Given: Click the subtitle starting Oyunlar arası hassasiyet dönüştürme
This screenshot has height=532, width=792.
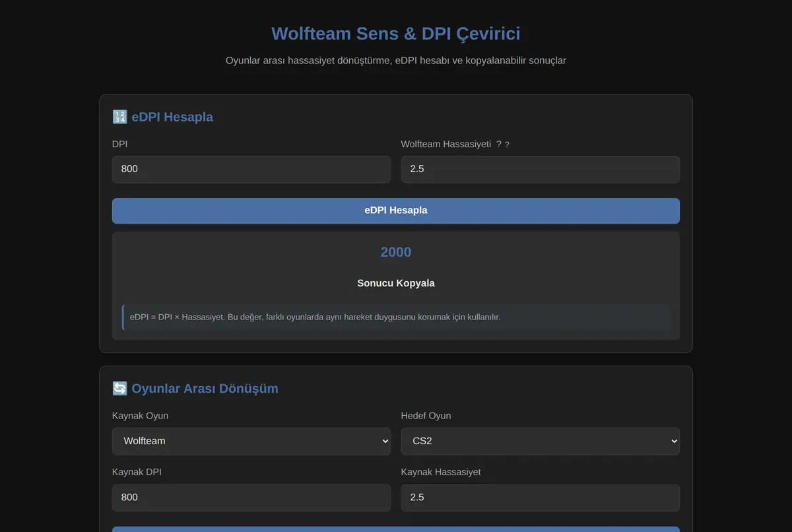Looking at the screenshot, I should pyautogui.click(x=396, y=61).
